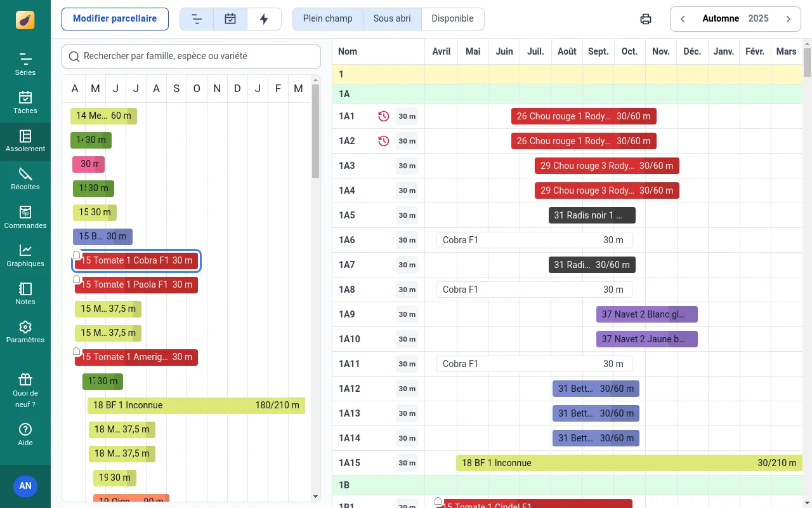
Task: Select the red Tomate 1 Paola F1 bar
Action: click(136, 285)
